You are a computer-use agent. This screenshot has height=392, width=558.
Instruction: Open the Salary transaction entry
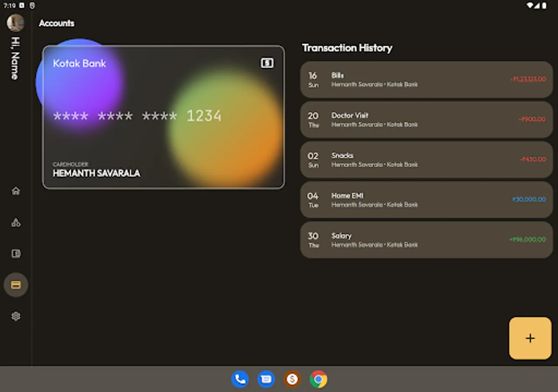pyautogui.click(x=426, y=240)
